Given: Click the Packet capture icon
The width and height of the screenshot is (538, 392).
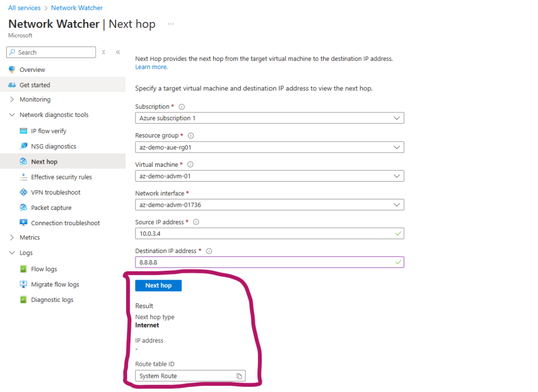Looking at the screenshot, I should coord(23,208).
